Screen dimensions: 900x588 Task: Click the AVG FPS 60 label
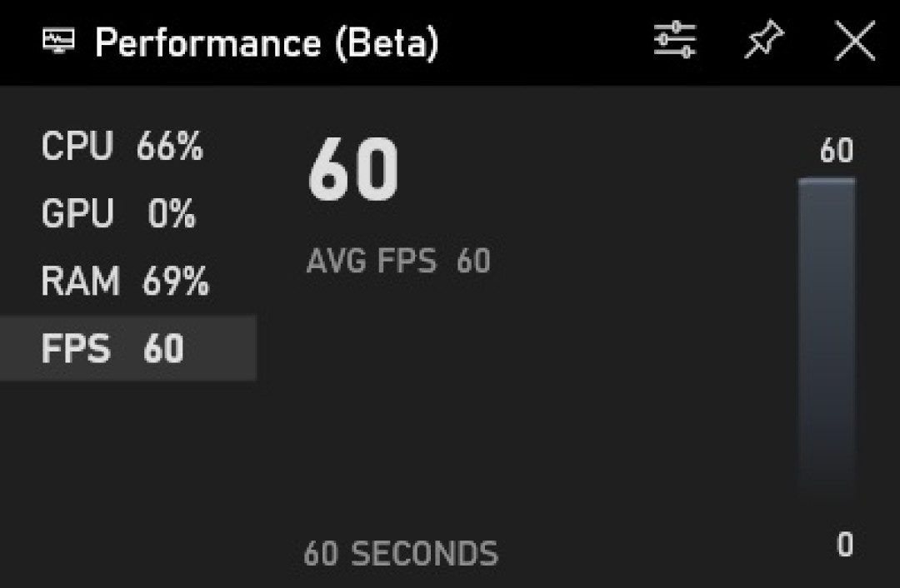398,262
